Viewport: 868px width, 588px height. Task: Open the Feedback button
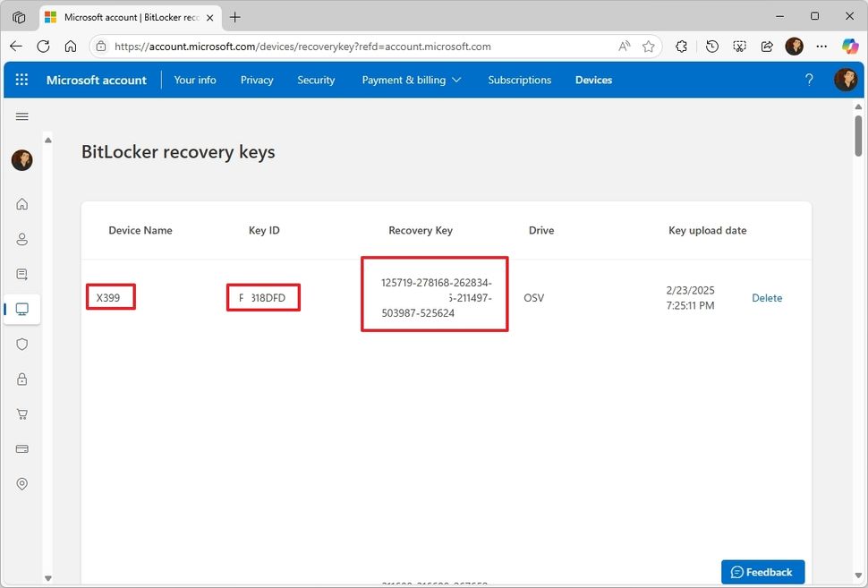tap(762, 572)
